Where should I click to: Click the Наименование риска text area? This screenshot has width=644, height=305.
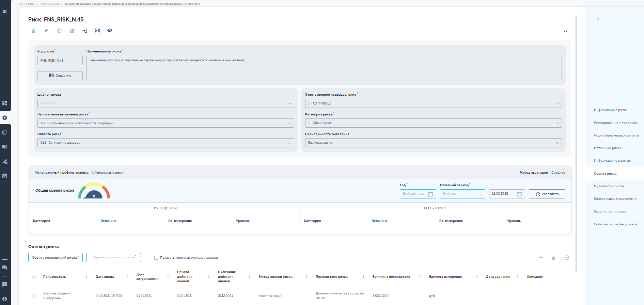pos(324,68)
